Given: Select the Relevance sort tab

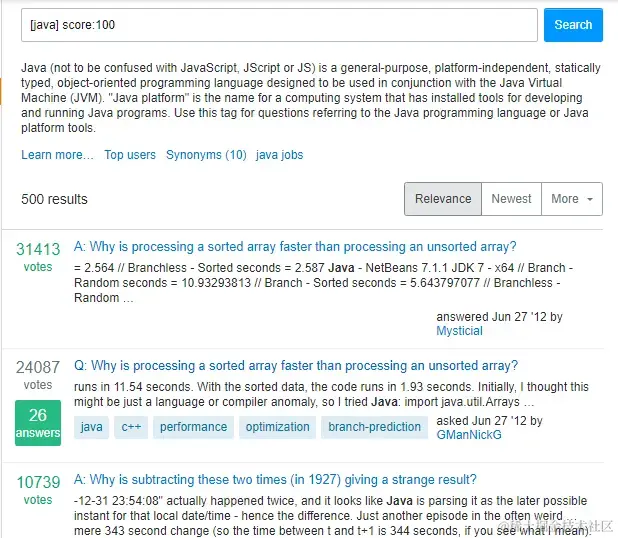Looking at the screenshot, I should 443,199.
